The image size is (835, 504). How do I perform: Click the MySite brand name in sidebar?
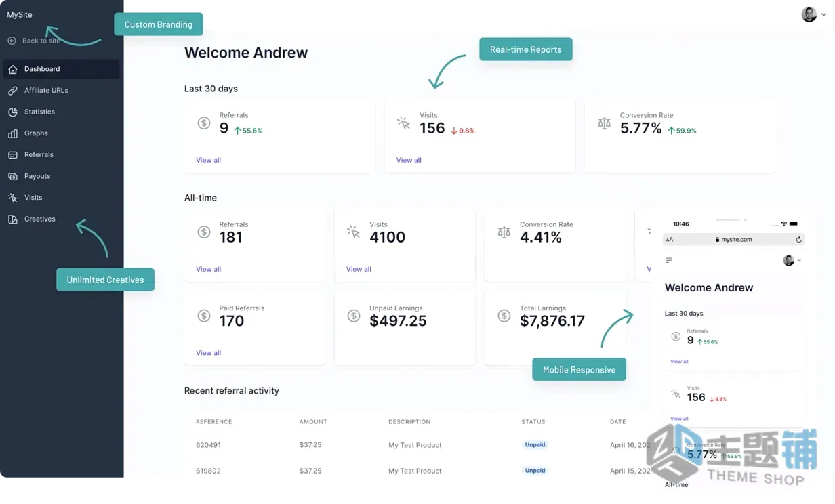(20, 14)
